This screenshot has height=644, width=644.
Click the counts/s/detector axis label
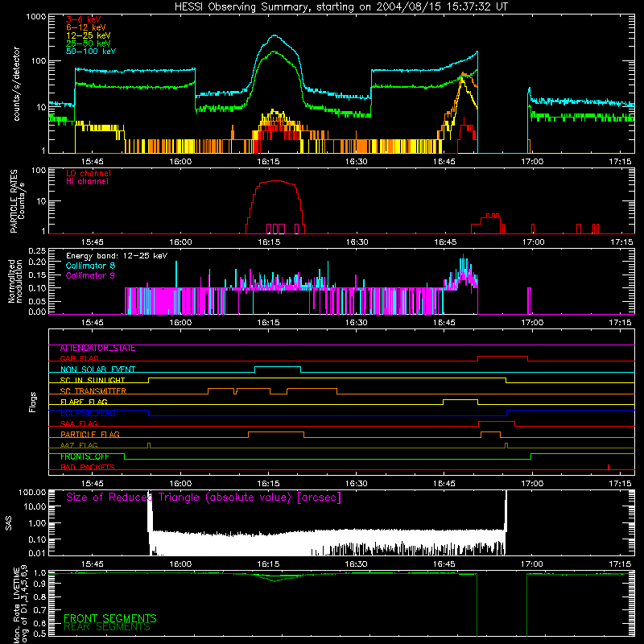pyautogui.click(x=17, y=84)
